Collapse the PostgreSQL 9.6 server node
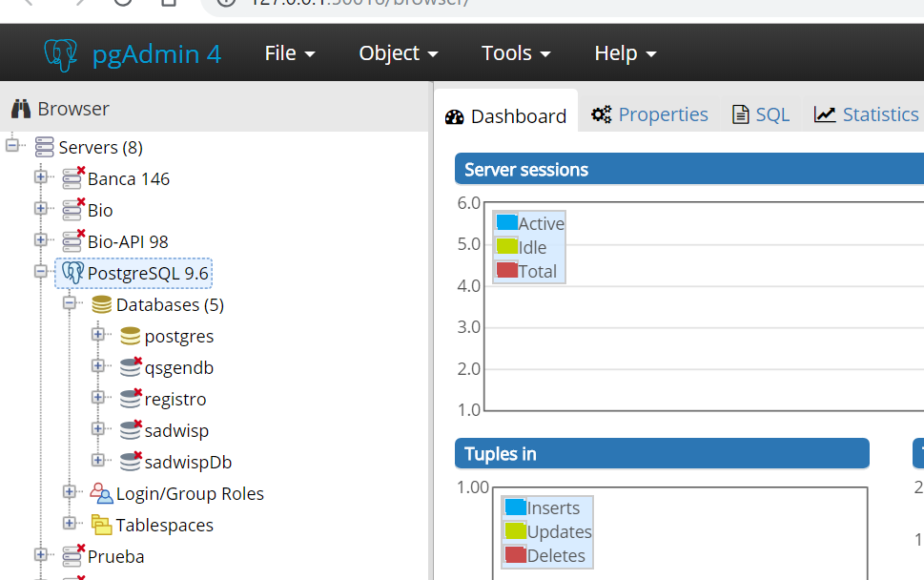Image resolution: width=924 pixels, height=580 pixels. 41,271
